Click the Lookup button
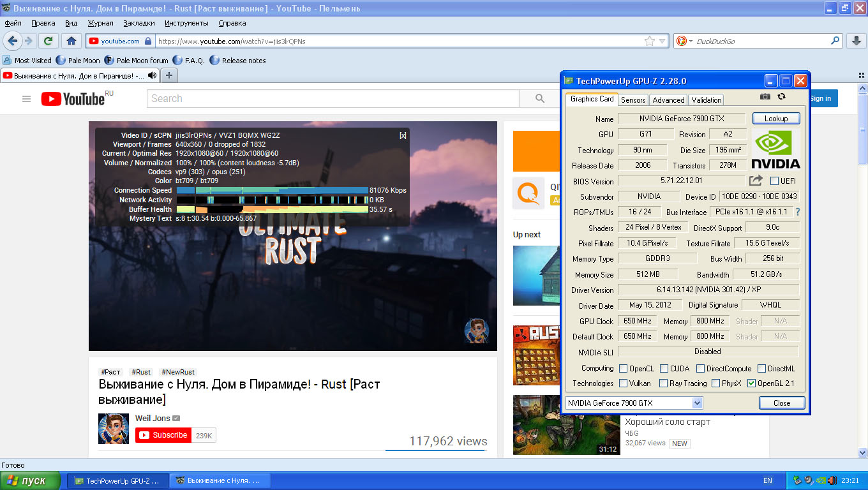The width and height of the screenshot is (868, 490). pyautogui.click(x=776, y=118)
